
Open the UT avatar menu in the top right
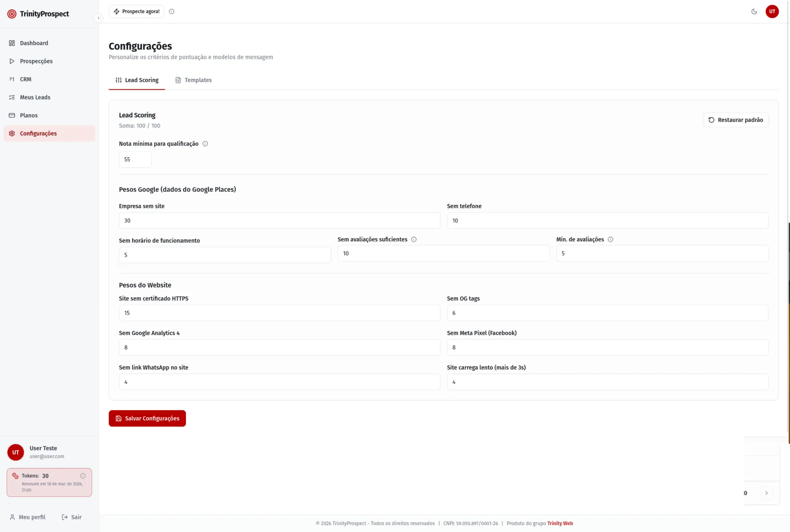772,12
